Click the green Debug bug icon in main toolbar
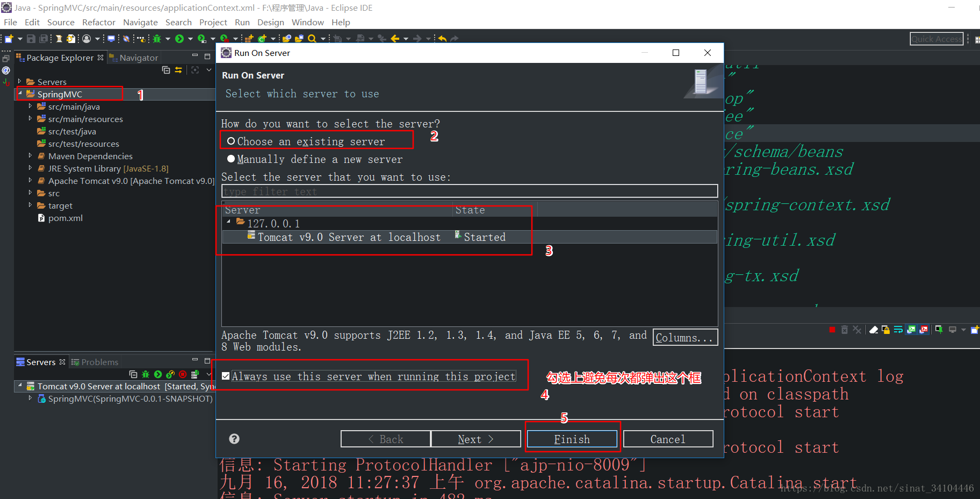980x499 pixels. coord(157,39)
